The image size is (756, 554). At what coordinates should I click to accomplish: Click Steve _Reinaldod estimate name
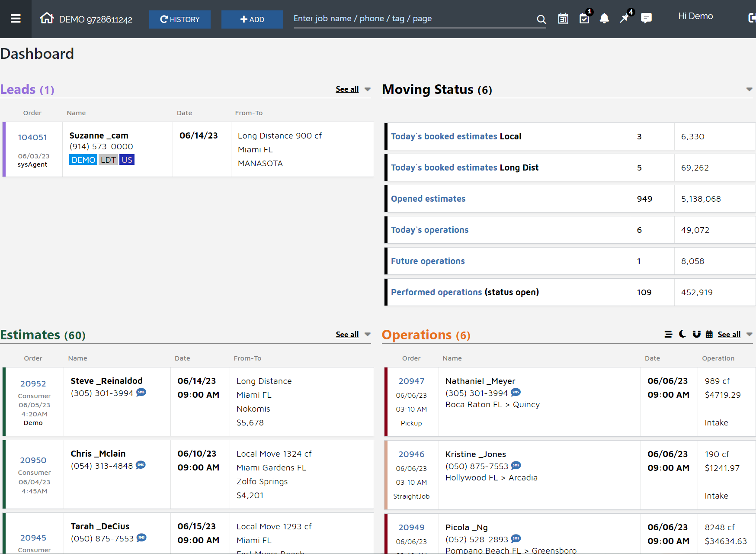point(106,381)
